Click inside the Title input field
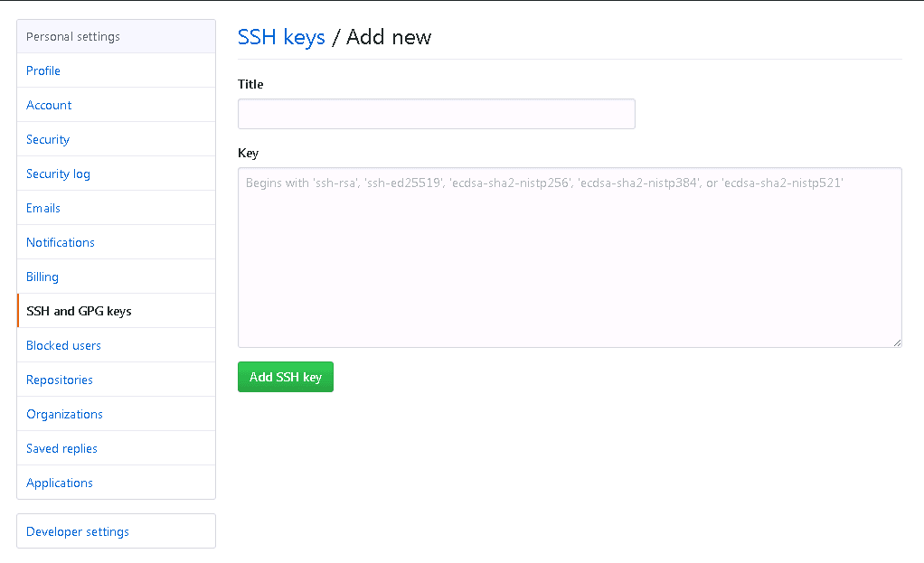This screenshot has width=924, height=563. pos(437,113)
